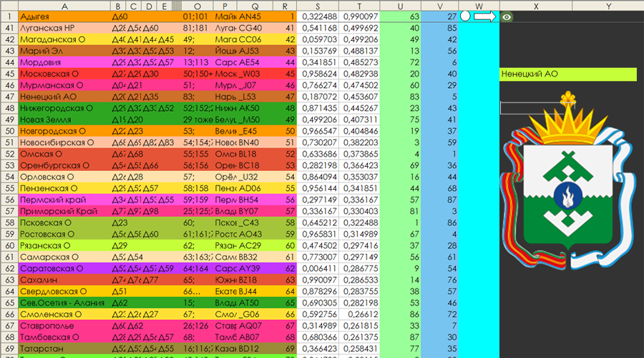Viewport: 644px width, 358px height.
Task: Click the cell Саратовская О
Action: pyautogui.click(x=64, y=268)
